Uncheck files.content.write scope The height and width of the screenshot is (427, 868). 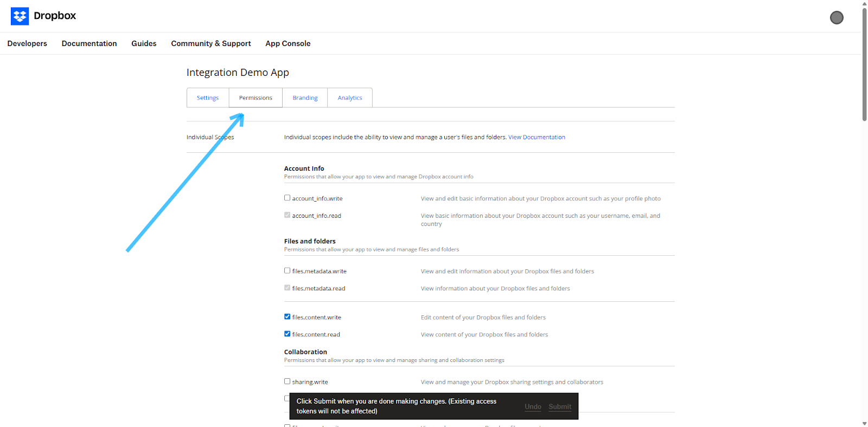pyautogui.click(x=287, y=316)
